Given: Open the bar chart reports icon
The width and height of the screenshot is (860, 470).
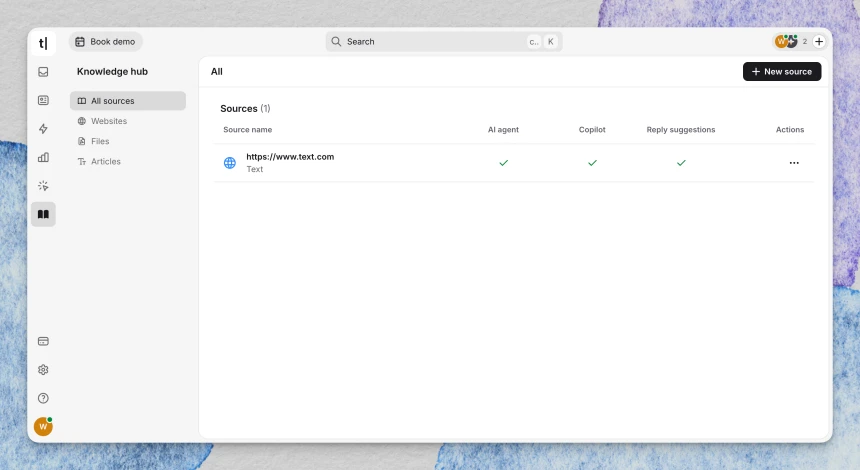Looking at the screenshot, I should point(43,157).
